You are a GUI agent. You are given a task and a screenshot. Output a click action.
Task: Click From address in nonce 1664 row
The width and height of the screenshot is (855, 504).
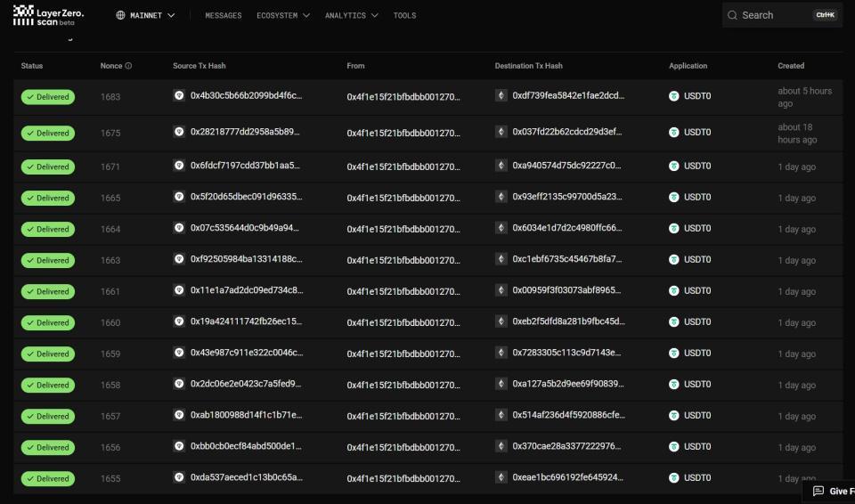(x=403, y=230)
